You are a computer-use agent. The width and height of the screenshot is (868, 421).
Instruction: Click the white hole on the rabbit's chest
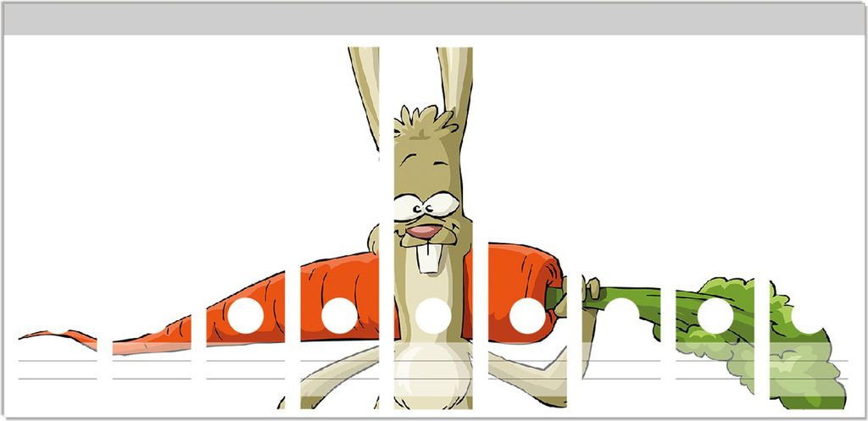pyautogui.click(x=433, y=316)
